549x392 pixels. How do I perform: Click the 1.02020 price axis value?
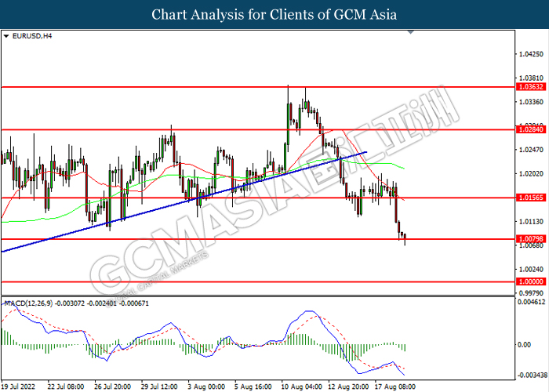pos(531,173)
